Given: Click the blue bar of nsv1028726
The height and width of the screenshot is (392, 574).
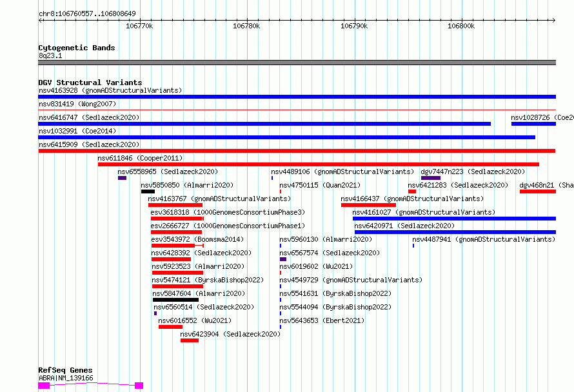Looking at the screenshot, I should click(x=534, y=124).
